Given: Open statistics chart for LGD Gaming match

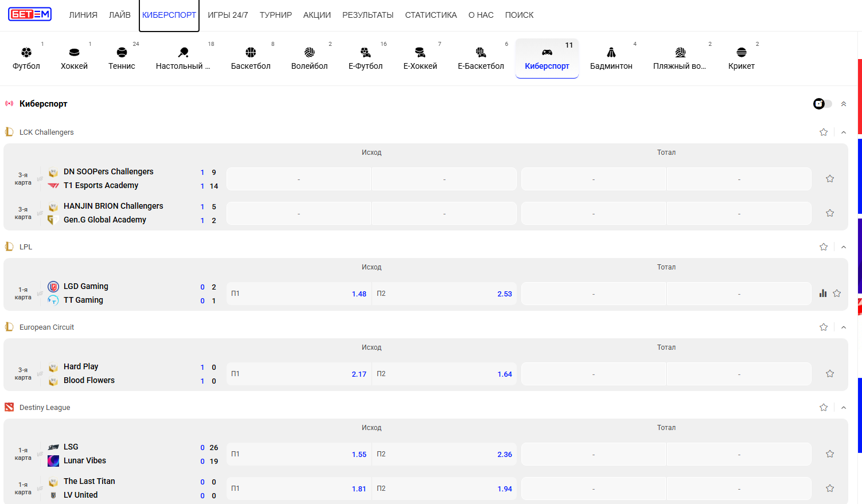Looking at the screenshot, I should 823,294.
